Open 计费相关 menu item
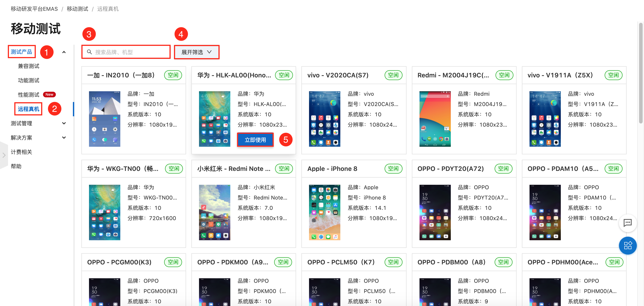Screen dimensions: 644x306 [x=21, y=152]
